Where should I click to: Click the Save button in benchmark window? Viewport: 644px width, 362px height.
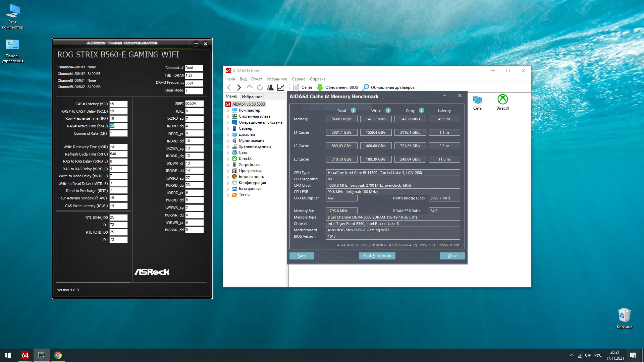pyautogui.click(x=302, y=256)
